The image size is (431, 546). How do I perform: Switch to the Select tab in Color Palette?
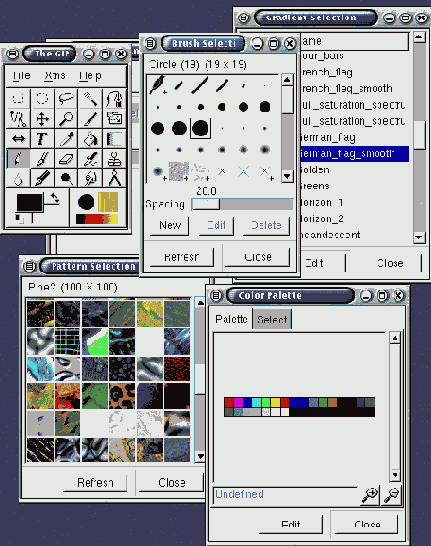(272, 319)
